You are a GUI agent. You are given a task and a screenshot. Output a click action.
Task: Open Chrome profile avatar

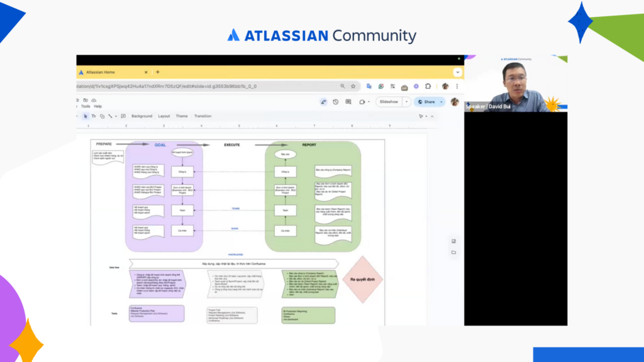445,86
